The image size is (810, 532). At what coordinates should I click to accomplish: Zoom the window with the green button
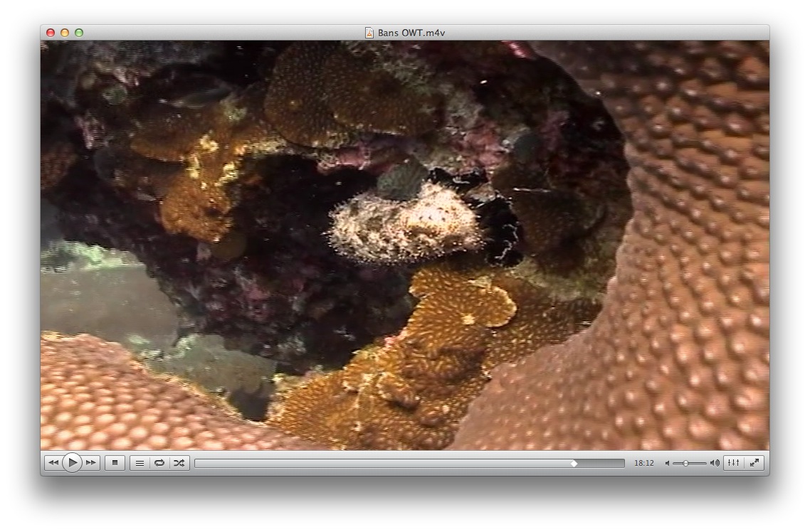point(79,33)
